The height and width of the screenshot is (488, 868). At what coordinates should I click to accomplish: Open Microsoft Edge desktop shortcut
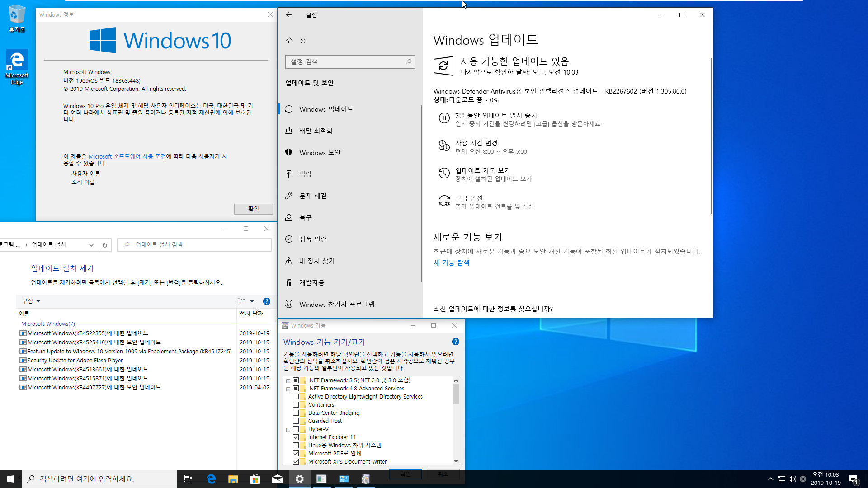click(x=17, y=67)
